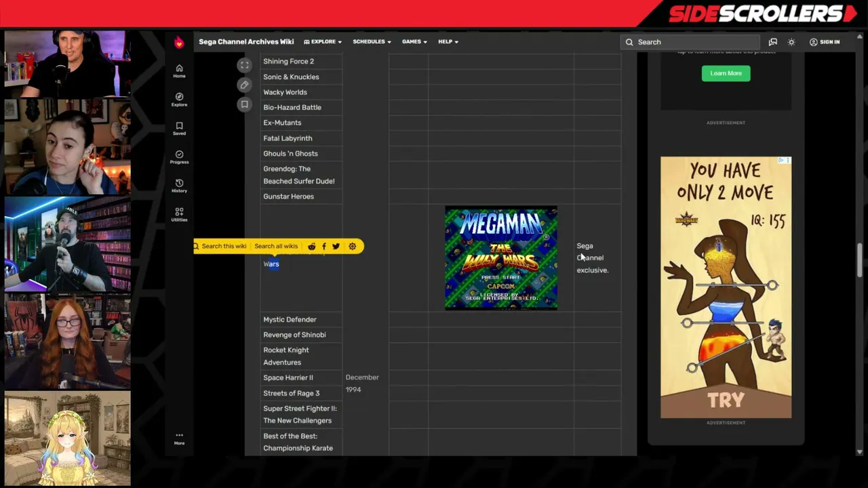
Task: Click the Sega Channel Archives Wiki title
Action: (x=246, y=42)
